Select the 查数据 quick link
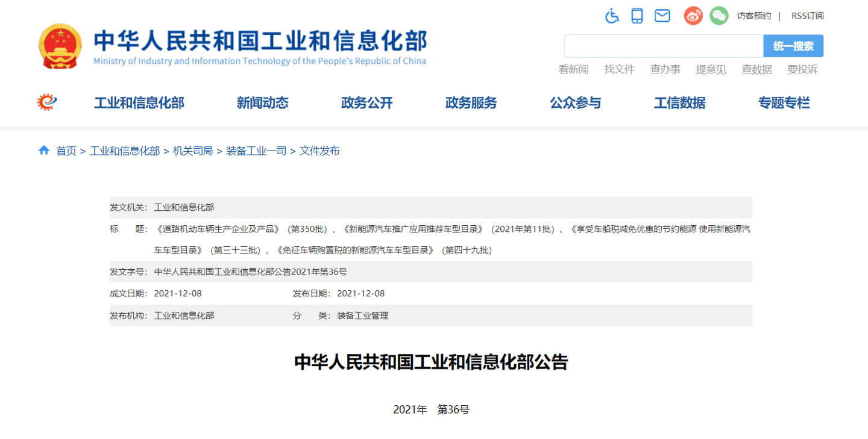The width and height of the screenshot is (868, 439). [x=756, y=69]
